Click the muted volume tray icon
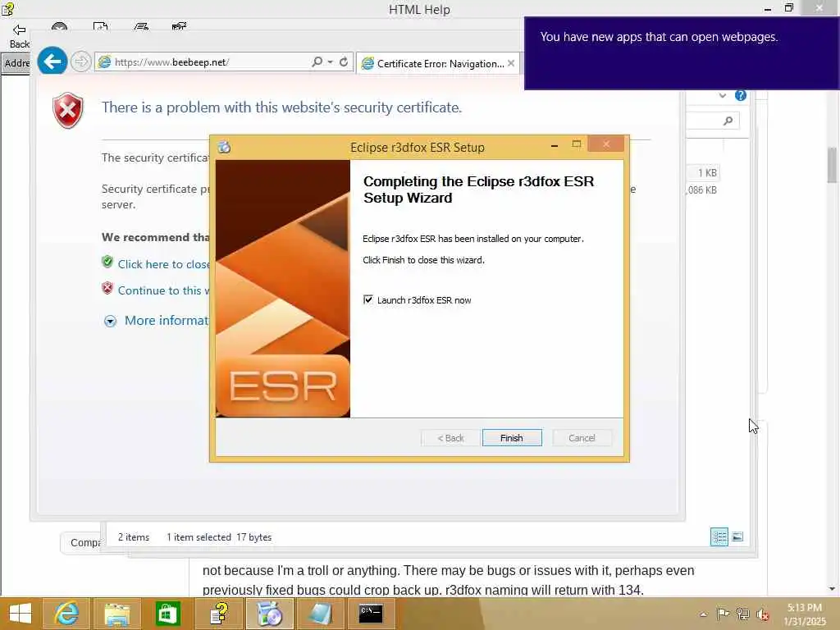Viewport: 840px width, 630px height. tap(762, 614)
